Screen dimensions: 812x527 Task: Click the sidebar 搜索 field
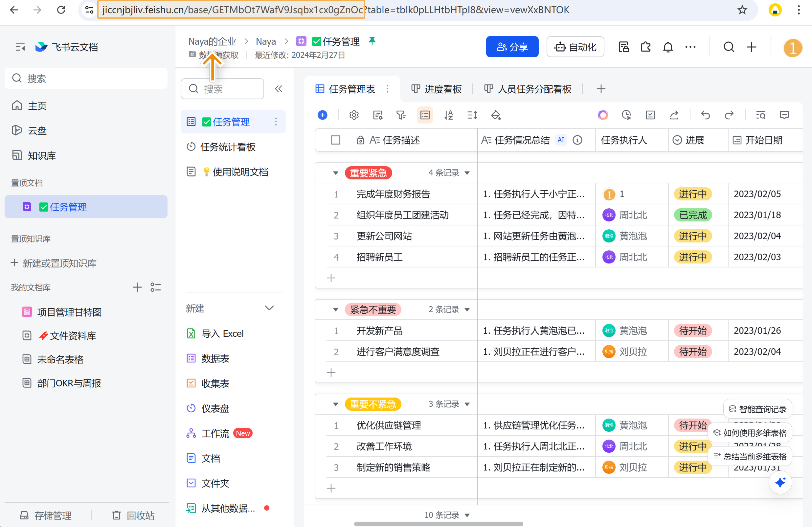point(86,79)
